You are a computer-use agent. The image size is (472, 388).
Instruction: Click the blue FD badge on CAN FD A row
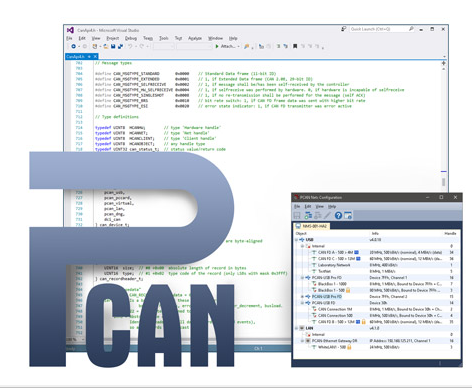pyautogui.click(x=356, y=252)
